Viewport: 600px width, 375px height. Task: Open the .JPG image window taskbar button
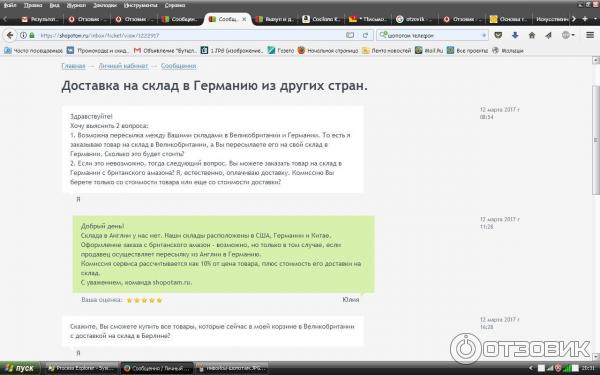[x=231, y=368]
